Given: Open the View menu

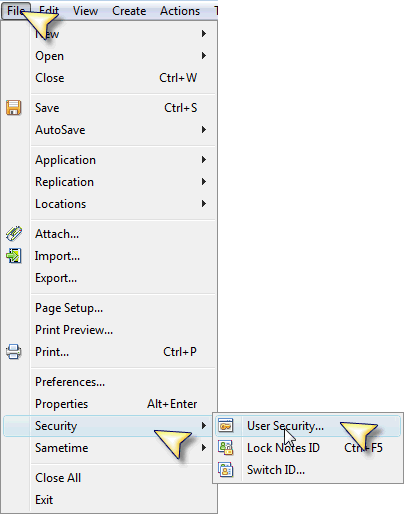Looking at the screenshot, I should point(85,11).
